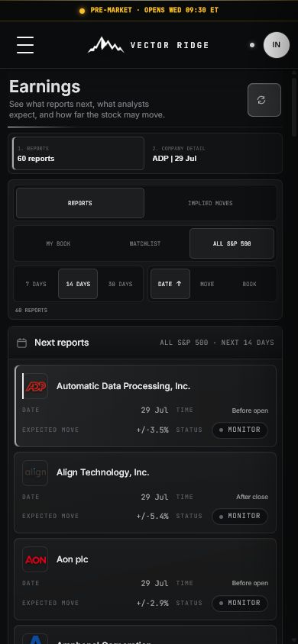The height and width of the screenshot is (644, 298).
Task: Open Align Technology, Inc. report card
Action: pos(145,492)
